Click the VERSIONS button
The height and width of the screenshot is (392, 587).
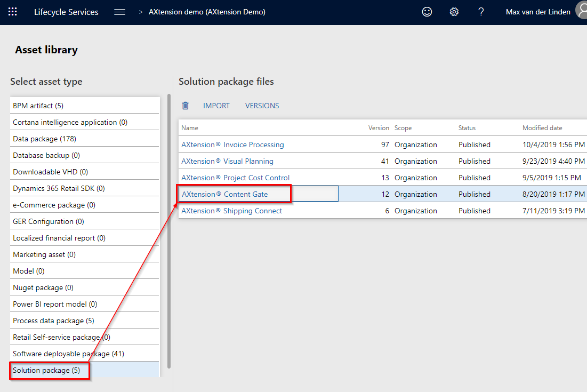(x=262, y=106)
